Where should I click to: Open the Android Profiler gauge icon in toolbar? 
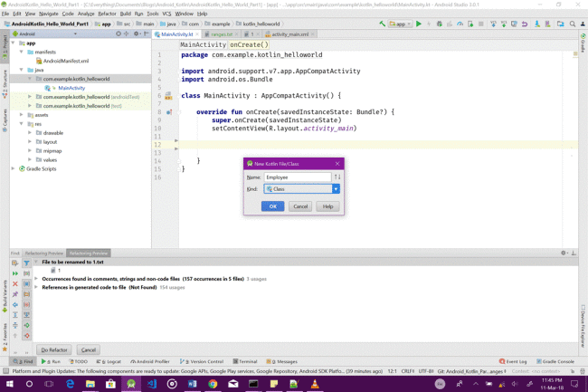point(460,24)
